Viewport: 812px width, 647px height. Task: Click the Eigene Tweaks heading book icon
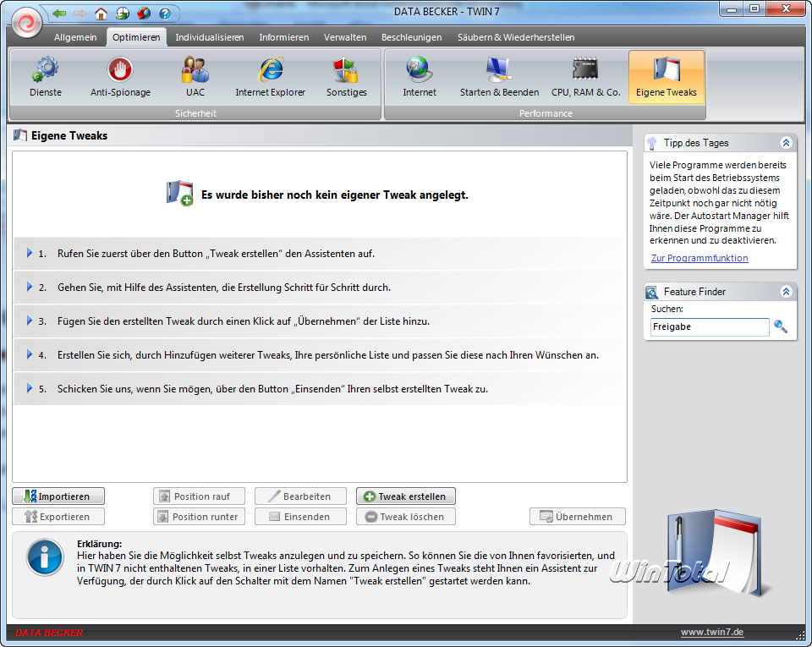20,135
